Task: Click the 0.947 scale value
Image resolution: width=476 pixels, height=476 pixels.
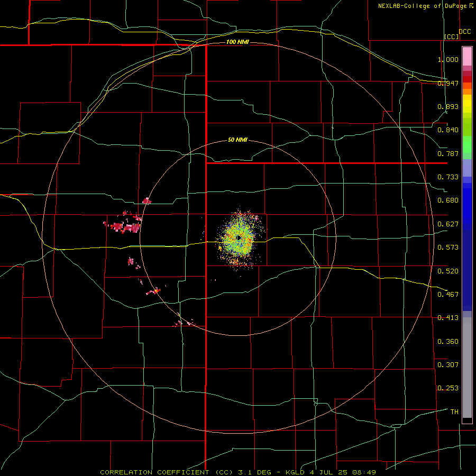Action: click(x=448, y=83)
